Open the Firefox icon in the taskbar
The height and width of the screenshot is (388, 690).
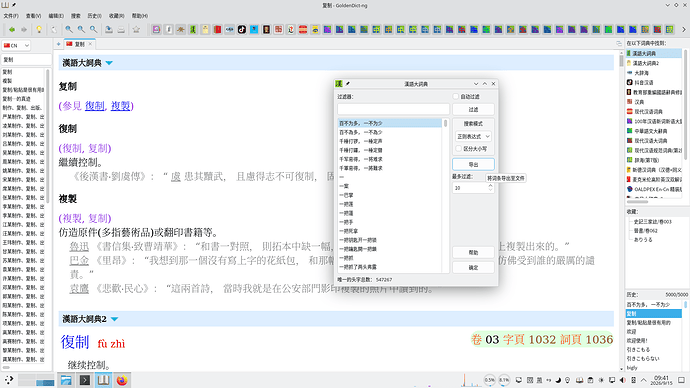point(122,380)
